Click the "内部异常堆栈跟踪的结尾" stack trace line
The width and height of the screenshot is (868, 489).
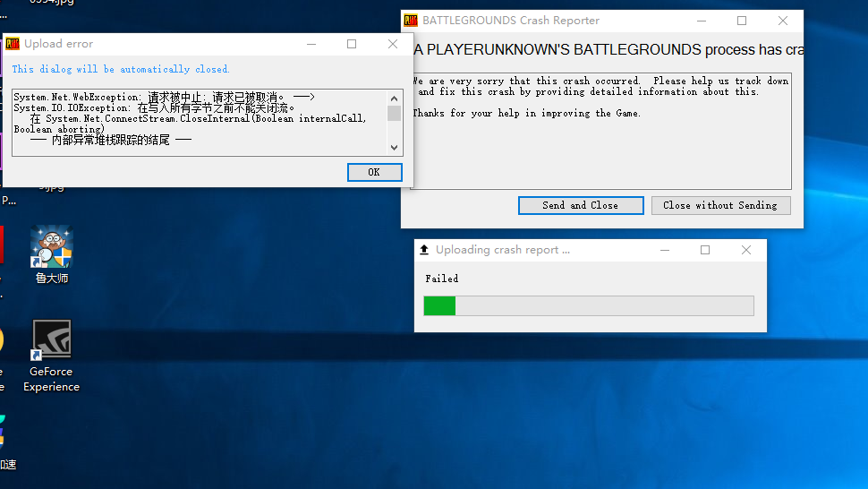tap(111, 140)
